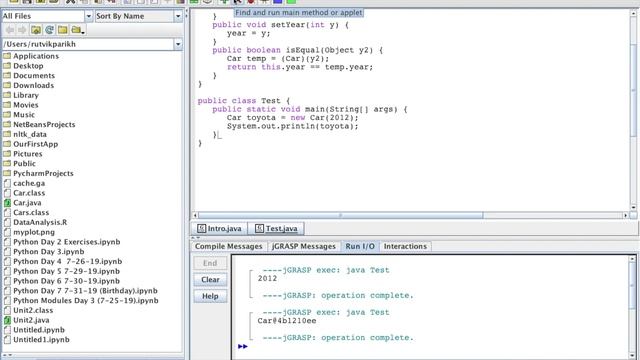Click the editor horizontal scrollbar thumb
The height and width of the screenshot is (360, 640).
point(340,215)
